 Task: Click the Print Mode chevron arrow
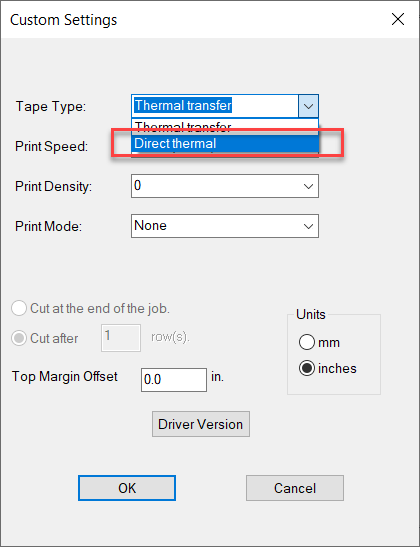[x=308, y=226]
